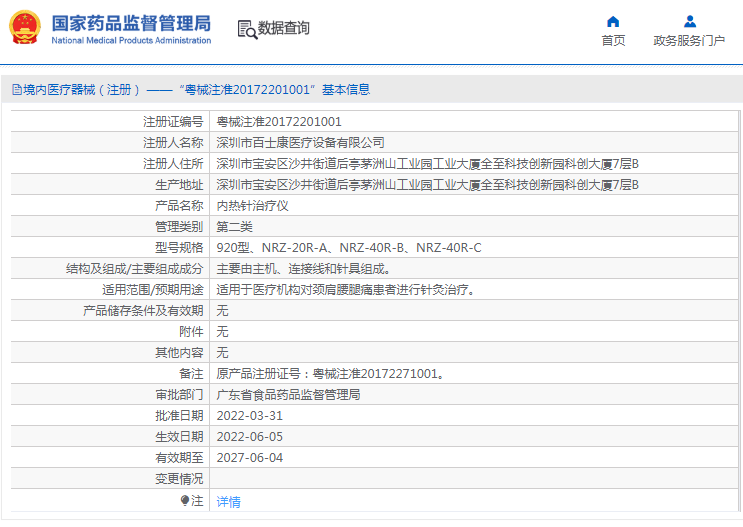
Task: Open the 政务服务门户 portal link
Action: point(689,41)
